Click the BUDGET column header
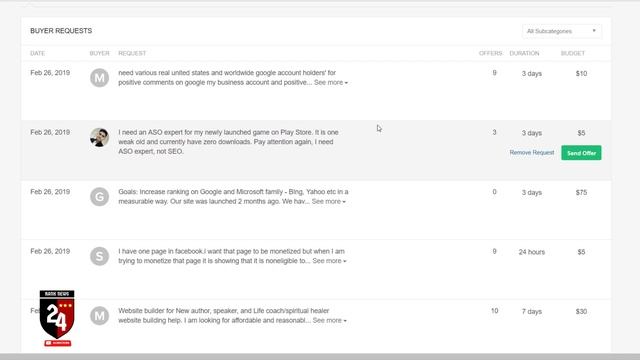 [573, 53]
